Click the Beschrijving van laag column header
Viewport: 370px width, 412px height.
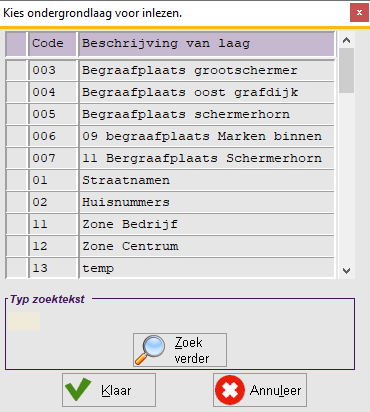click(206, 44)
